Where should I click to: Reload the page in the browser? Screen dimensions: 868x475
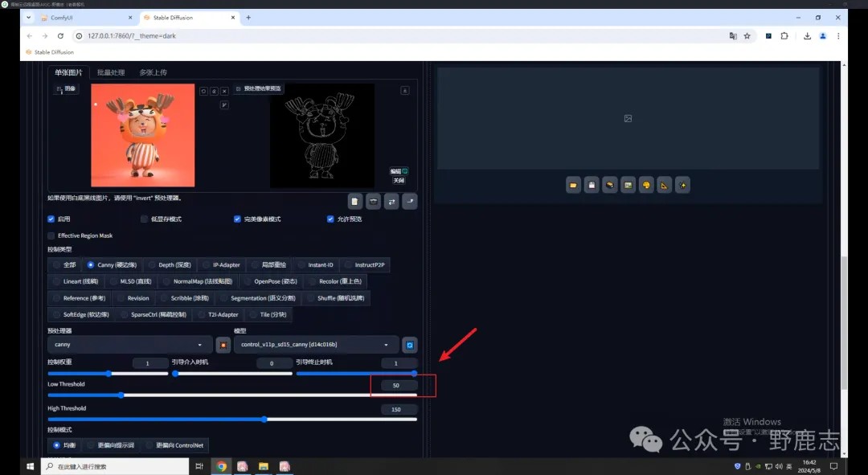[60, 36]
